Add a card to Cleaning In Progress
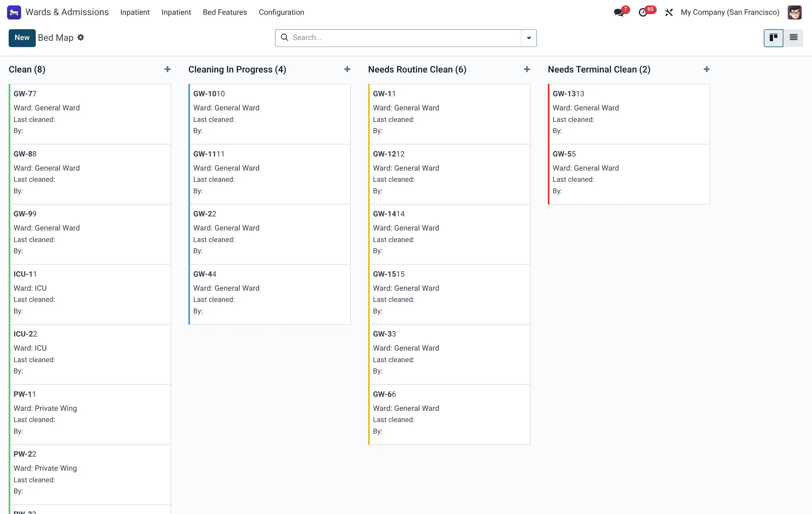Screen dimensions: 812x514 tap(347, 69)
